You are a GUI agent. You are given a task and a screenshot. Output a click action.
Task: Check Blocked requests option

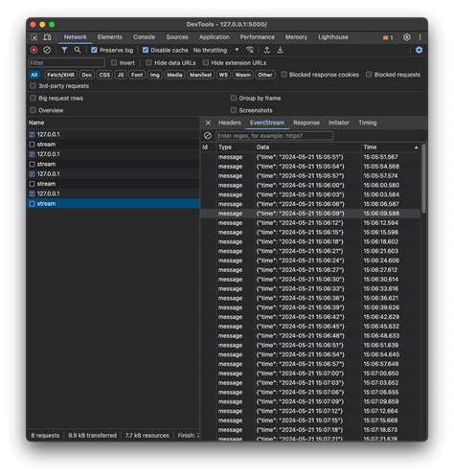pos(369,75)
